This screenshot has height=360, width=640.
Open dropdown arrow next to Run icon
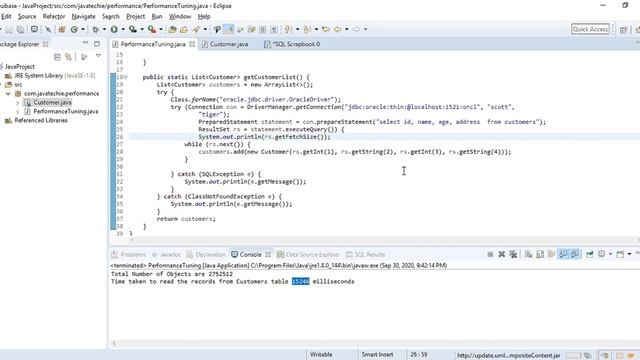pos(123,29)
